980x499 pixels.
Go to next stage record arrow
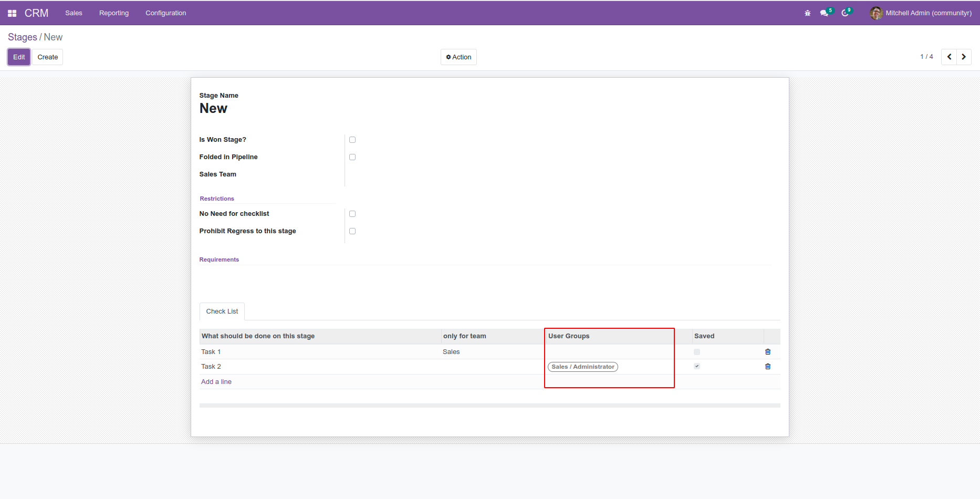click(964, 57)
